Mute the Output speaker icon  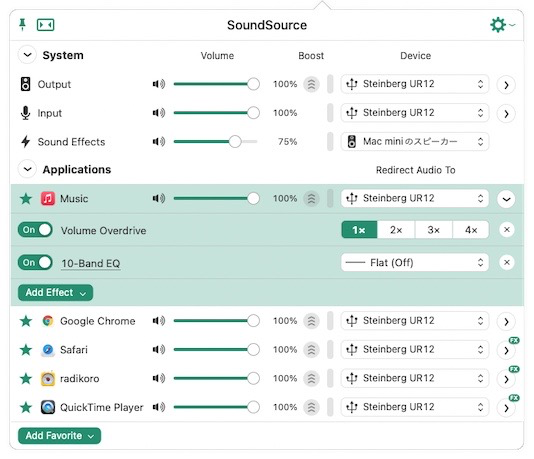(x=159, y=84)
